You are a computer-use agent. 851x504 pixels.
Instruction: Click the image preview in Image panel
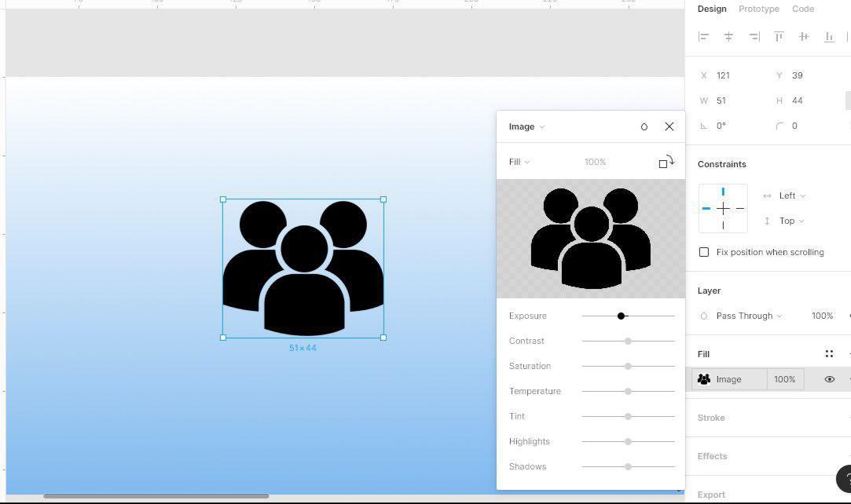coord(590,239)
